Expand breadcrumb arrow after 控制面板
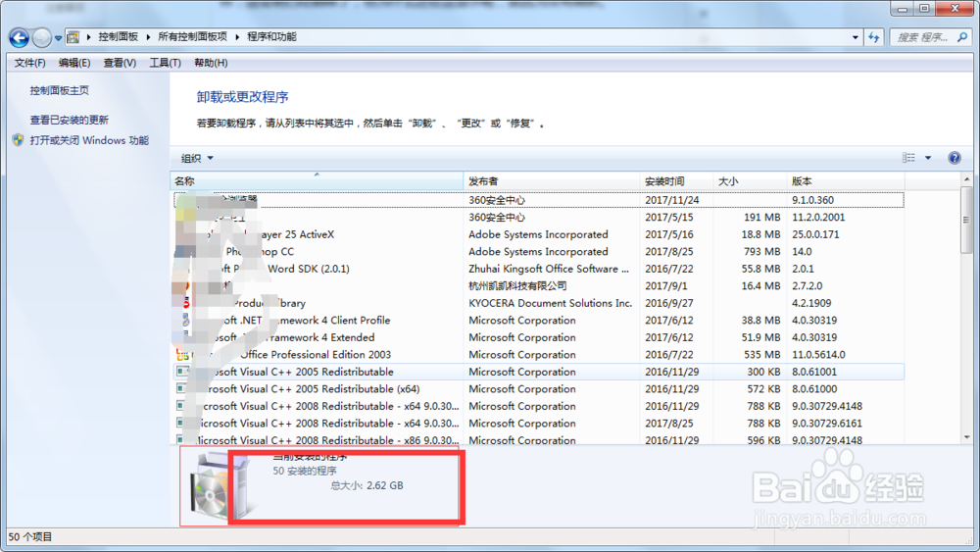The image size is (980, 552). (148, 37)
